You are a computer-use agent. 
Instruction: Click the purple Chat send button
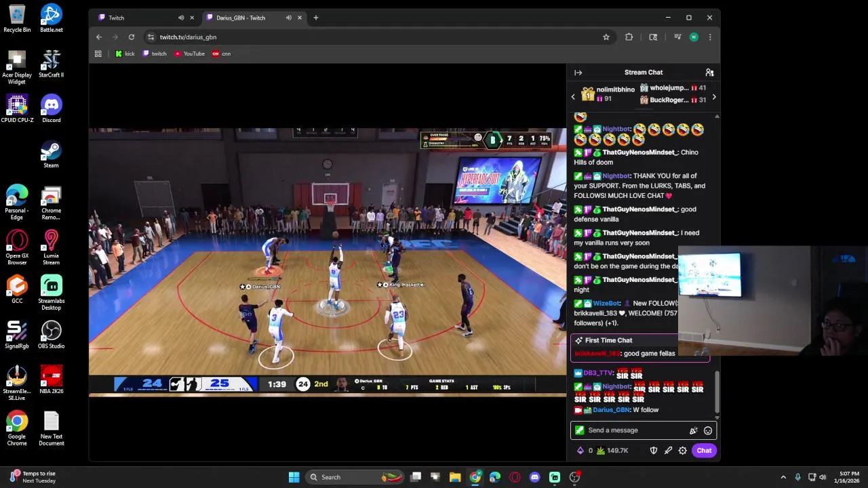pyautogui.click(x=704, y=451)
